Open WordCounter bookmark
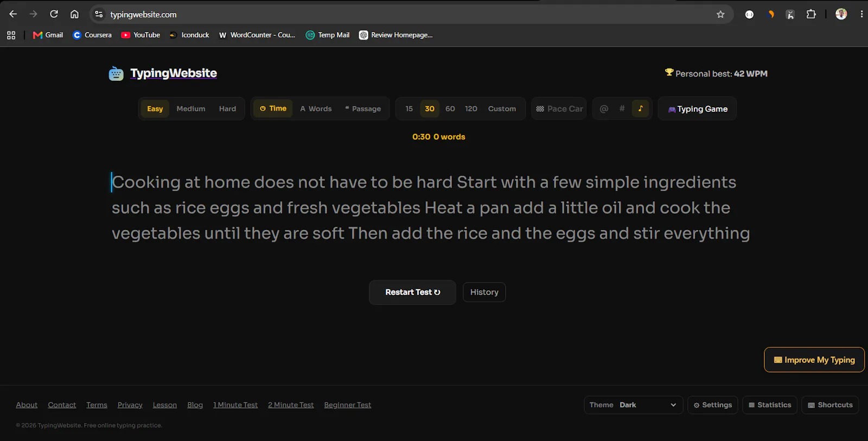Screen dimensions: 868x441 click(x=257, y=35)
